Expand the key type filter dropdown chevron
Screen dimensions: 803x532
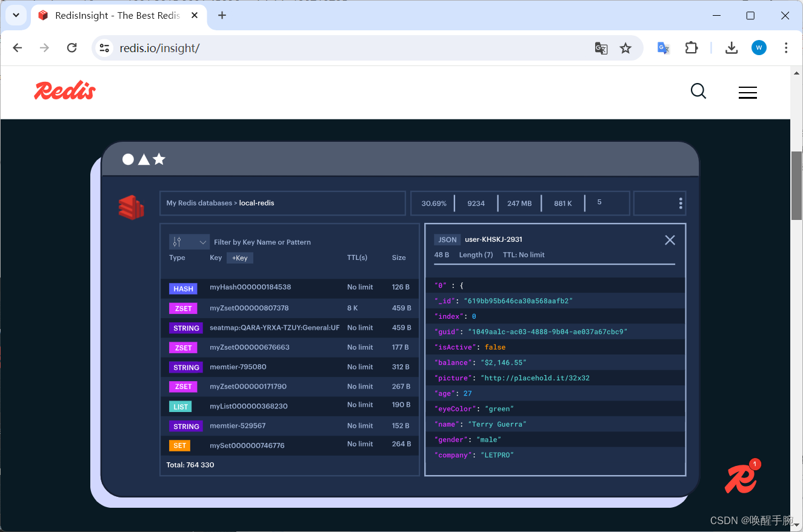[x=203, y=242]
